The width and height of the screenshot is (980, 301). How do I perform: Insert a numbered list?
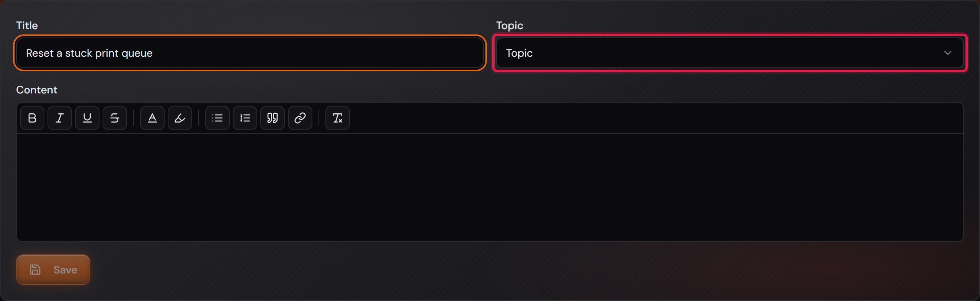[x=245, y=118]
